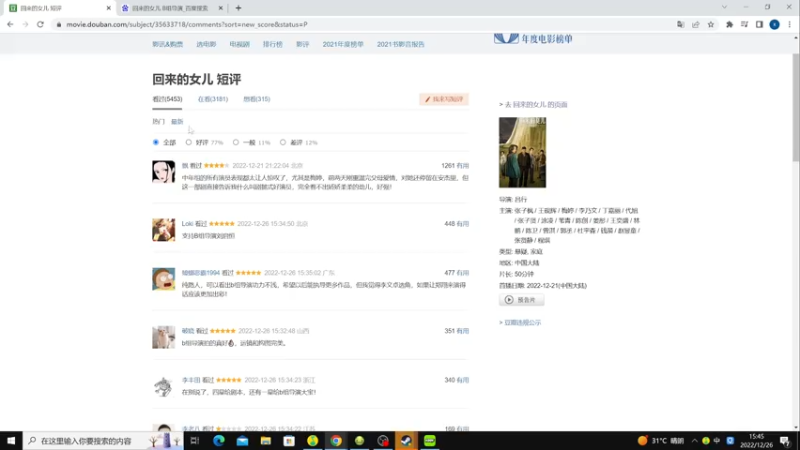Open the weather 31°C widget

point(661,441)
